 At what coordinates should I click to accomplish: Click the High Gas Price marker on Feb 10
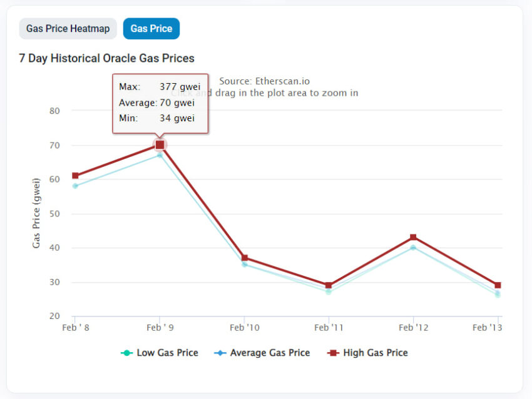[245, 258]
